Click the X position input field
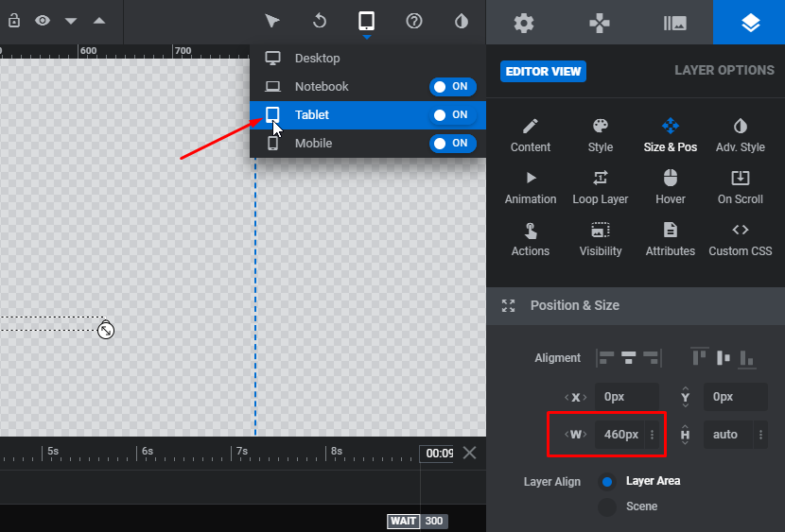785x532 pixels. (x=627, y=397)
